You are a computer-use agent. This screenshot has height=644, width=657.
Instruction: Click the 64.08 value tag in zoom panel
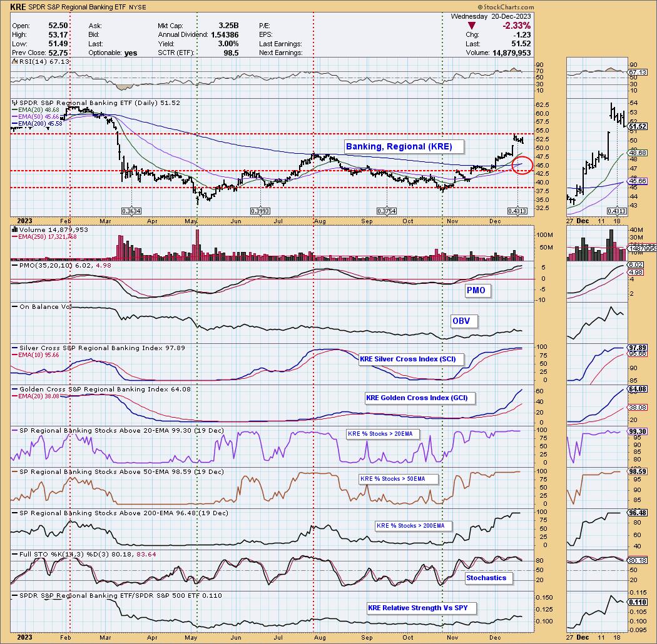click(x=638, y=389)
